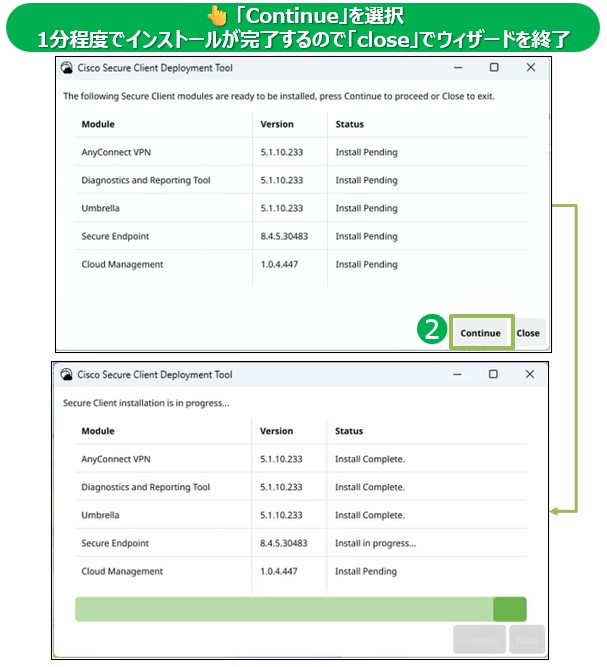Screen dimensions: 607x667
Task: Click Install Pending status of Cloud Management, lower window
Action: tap(366, 571)
